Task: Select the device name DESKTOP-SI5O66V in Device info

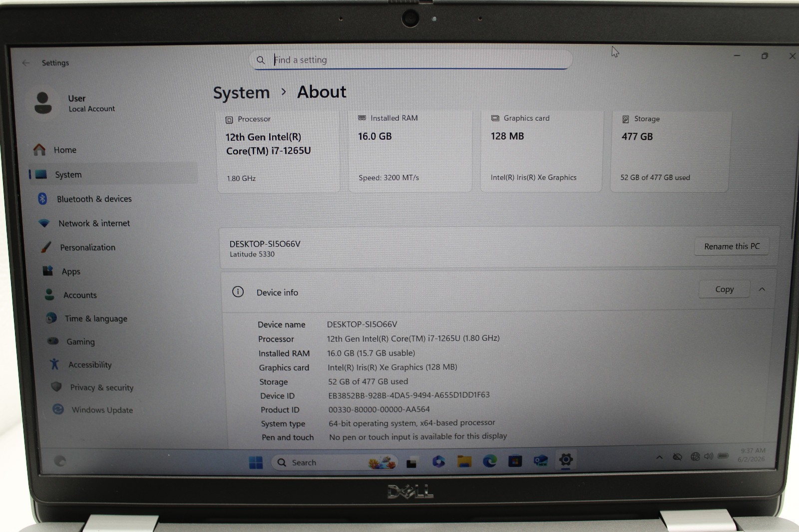Action: tap(362, 324)
